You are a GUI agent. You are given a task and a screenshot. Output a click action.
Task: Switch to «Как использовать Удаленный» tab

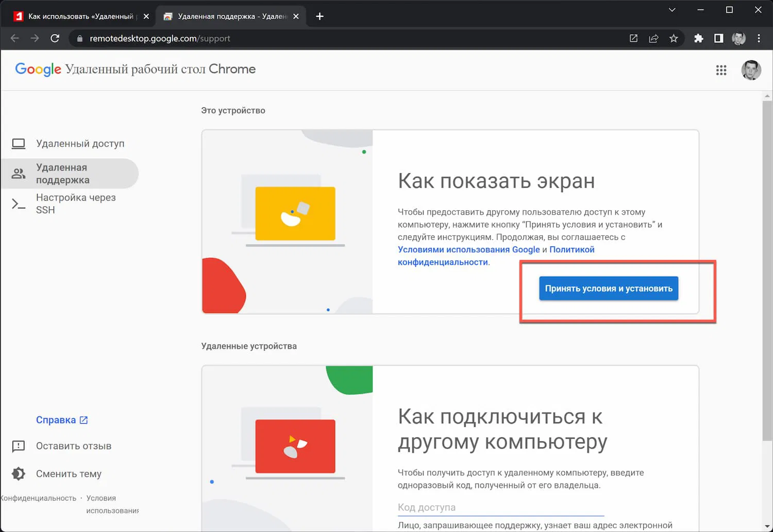point(81,16)
